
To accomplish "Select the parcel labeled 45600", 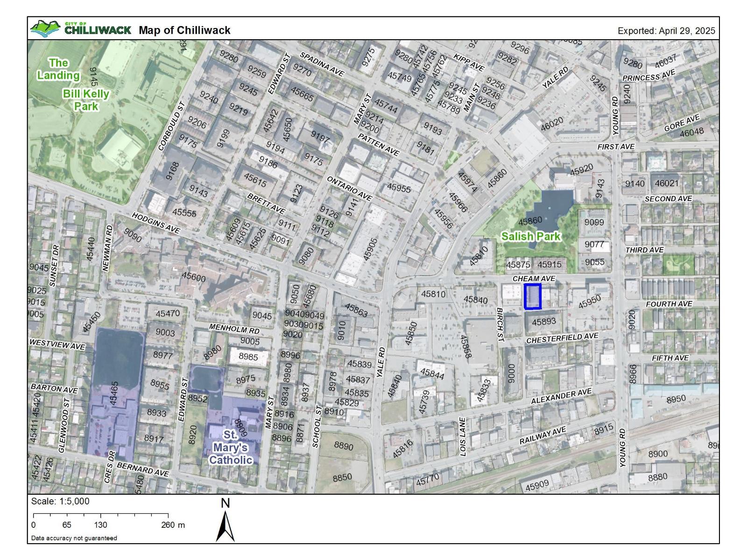I will [193, 277].
